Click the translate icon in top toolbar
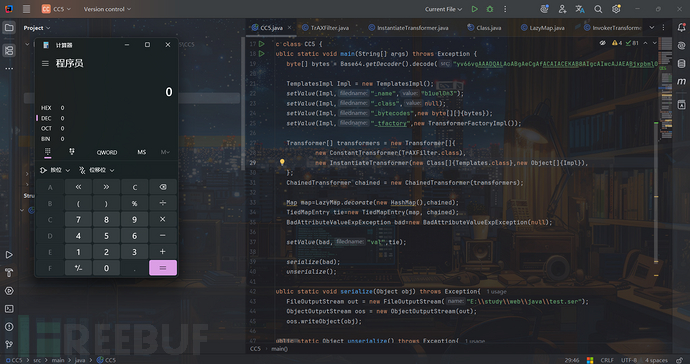The height and width of the screenshot is (364, 690). (x=580, y=9)
